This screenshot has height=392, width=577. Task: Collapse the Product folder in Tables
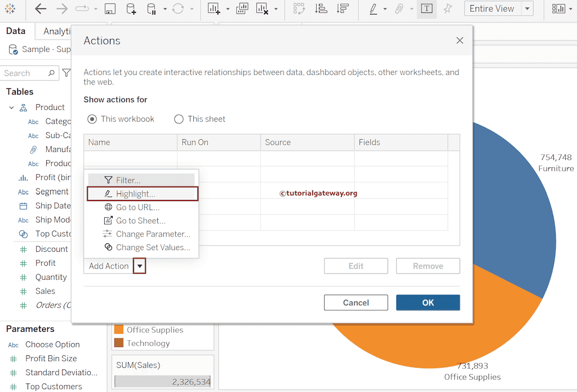tap(11, 107)
